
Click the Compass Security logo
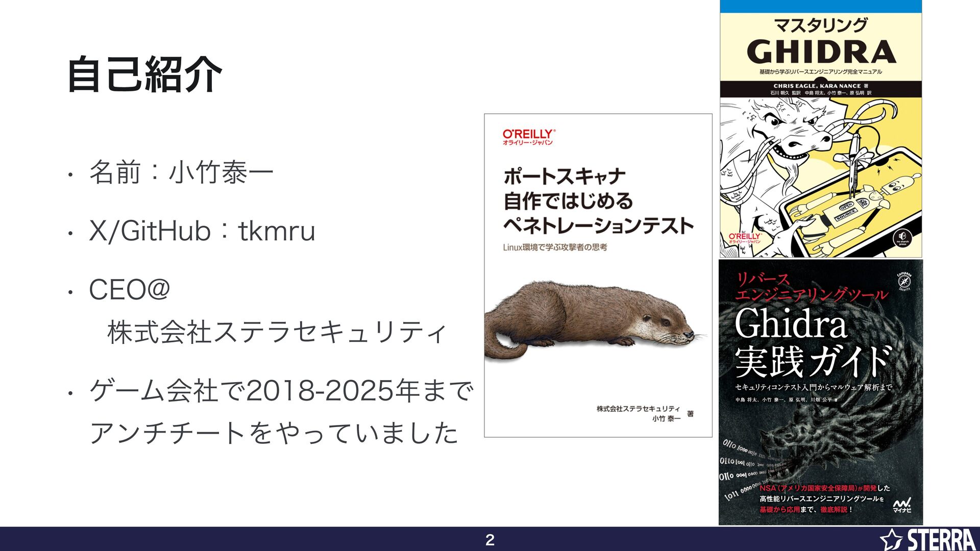tap(904, 281)
